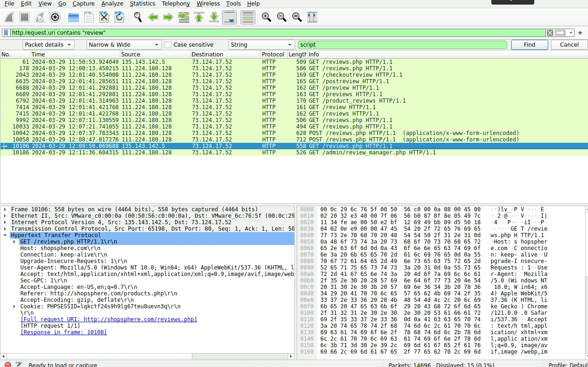The image size is (588, 367).
Task: Open the Analyze menu
Action: [112, 4]
